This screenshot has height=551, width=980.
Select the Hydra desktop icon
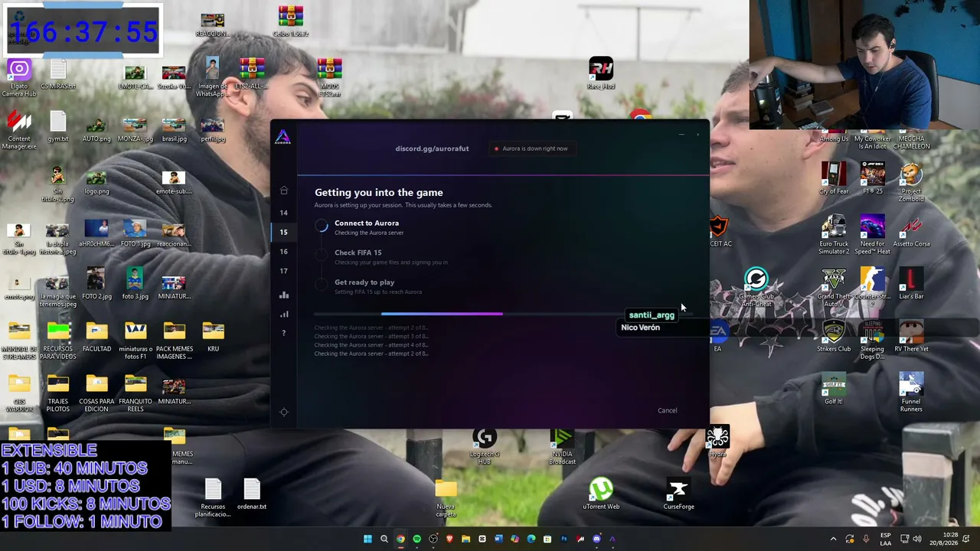[717, 442]
